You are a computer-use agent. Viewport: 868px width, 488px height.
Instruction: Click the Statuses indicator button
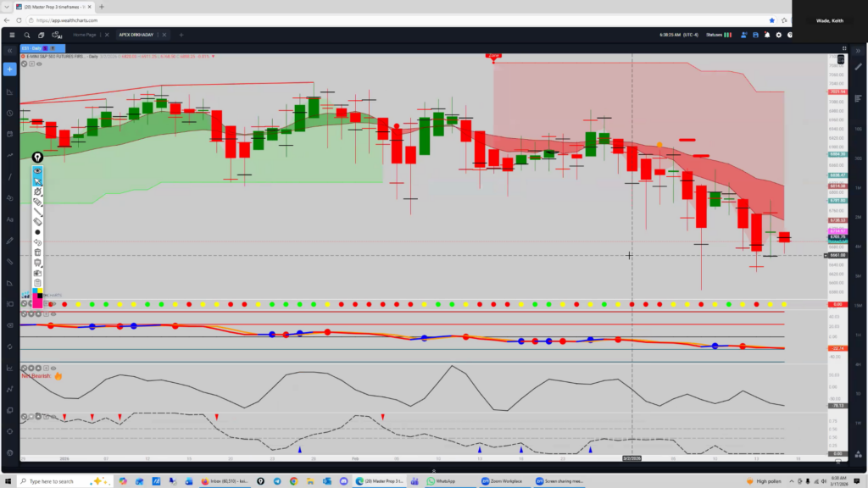pos(714,35)
